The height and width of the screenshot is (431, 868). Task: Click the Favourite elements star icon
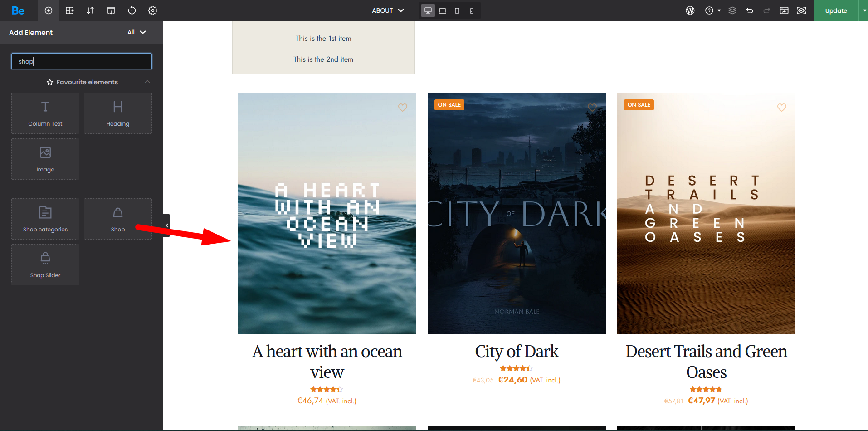tap(50, 82)
